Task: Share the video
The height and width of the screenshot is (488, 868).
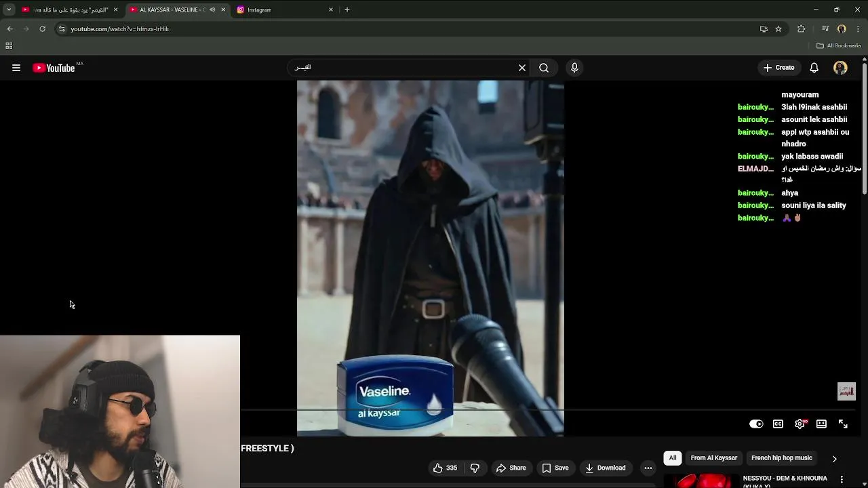Action: click(511, 468)
